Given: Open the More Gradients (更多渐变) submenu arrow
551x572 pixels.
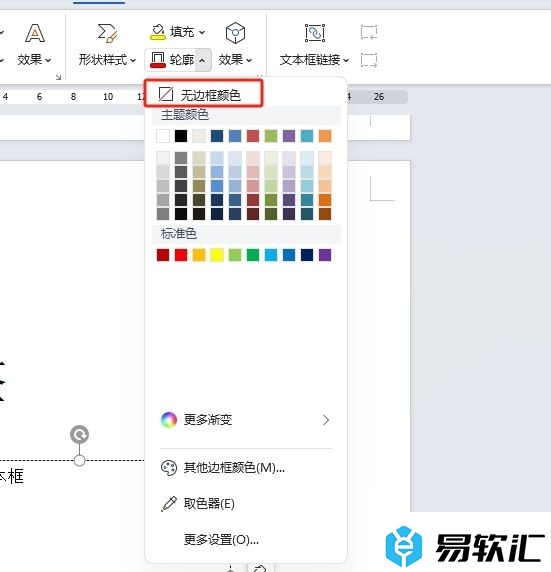Looking at the screenshot, I should point(326,420).
